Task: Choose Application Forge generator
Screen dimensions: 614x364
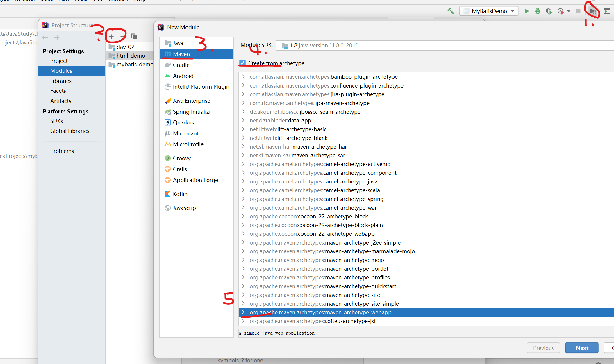Action: [x=196, y=180]
